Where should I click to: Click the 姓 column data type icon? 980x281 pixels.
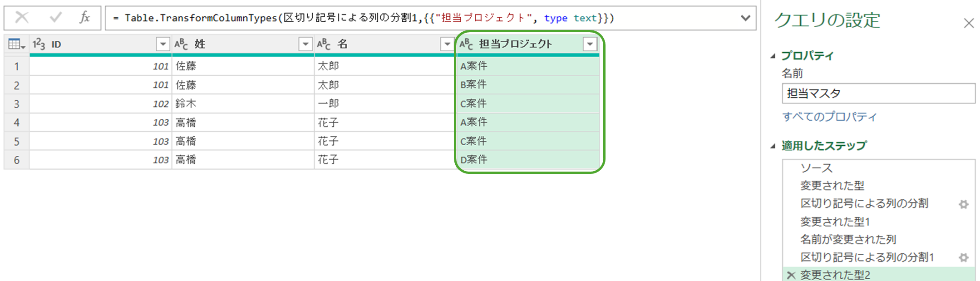tap(181, 44)
